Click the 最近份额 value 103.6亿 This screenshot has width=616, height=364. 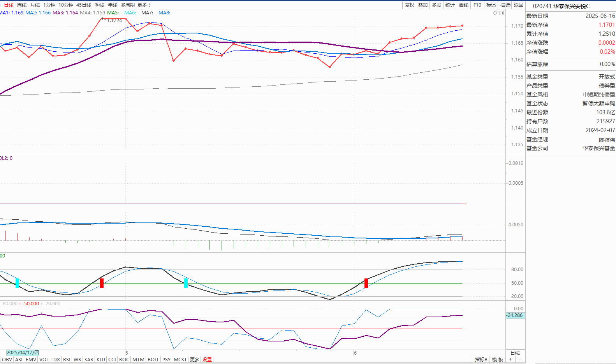(605, 112)
